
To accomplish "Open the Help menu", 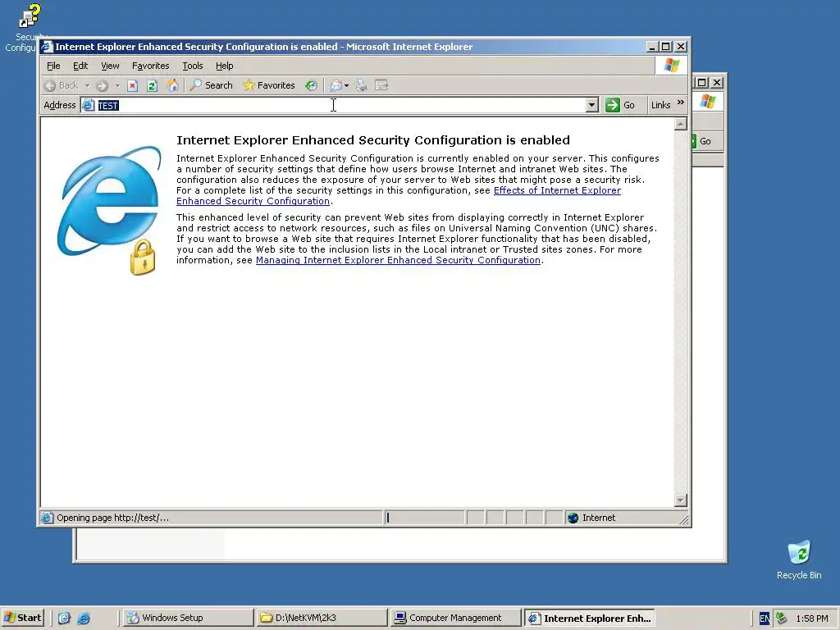I will click(225, 66).
